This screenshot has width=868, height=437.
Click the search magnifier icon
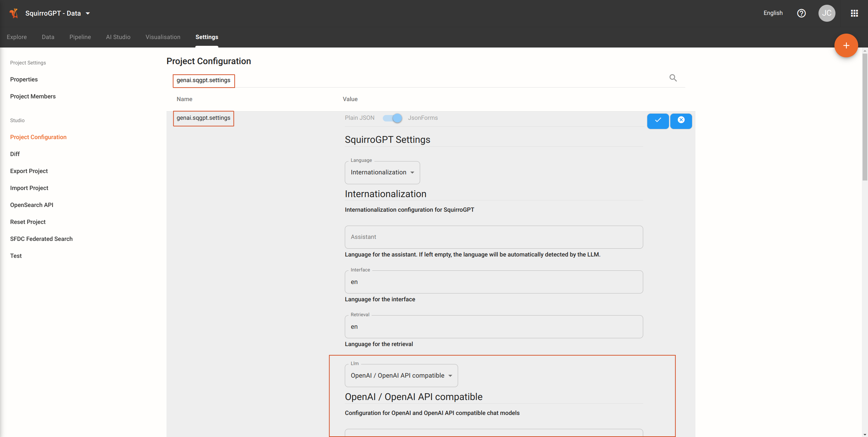[x=673, y=78]
